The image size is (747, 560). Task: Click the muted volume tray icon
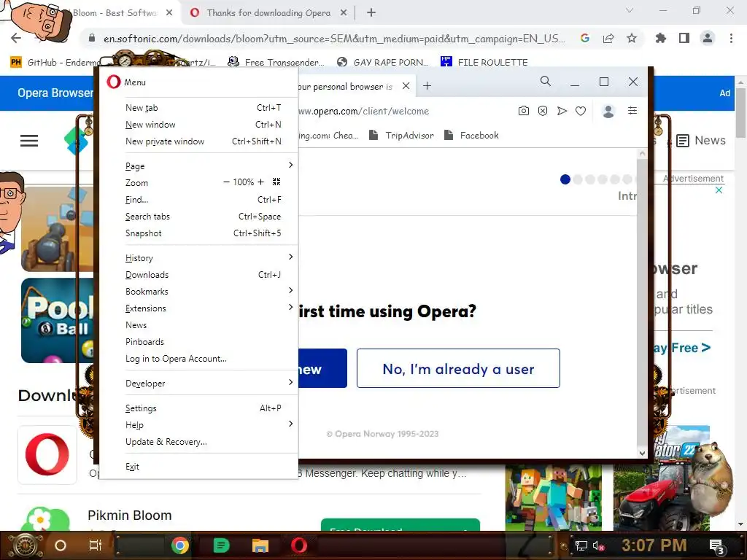[x=598, y=545]
